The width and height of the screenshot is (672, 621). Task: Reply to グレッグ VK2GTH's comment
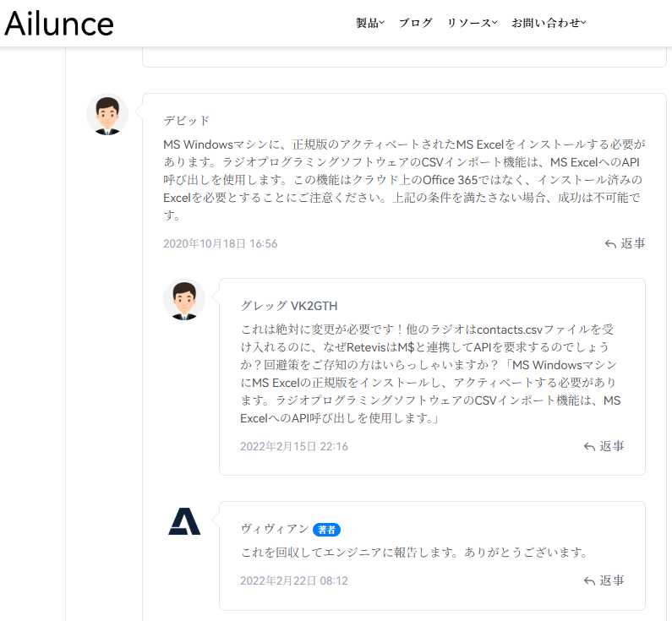[604, 446]
